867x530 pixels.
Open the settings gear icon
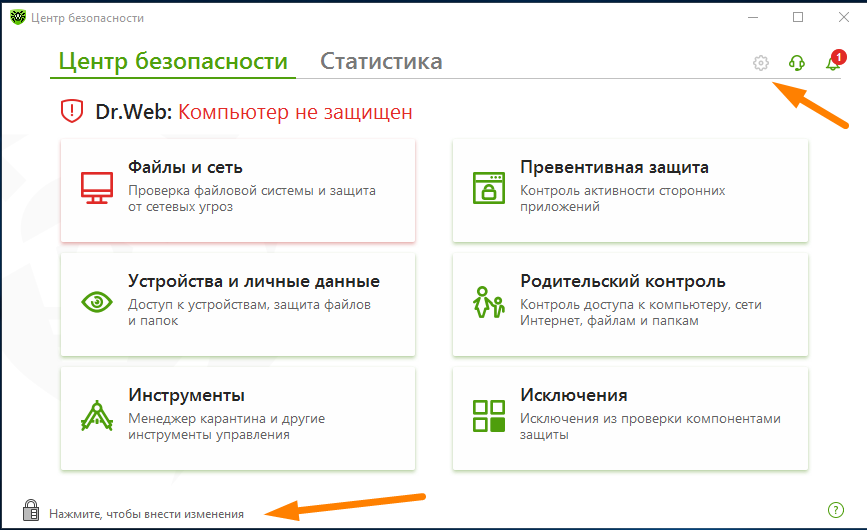pyautogui.click(x=761, y=63)
